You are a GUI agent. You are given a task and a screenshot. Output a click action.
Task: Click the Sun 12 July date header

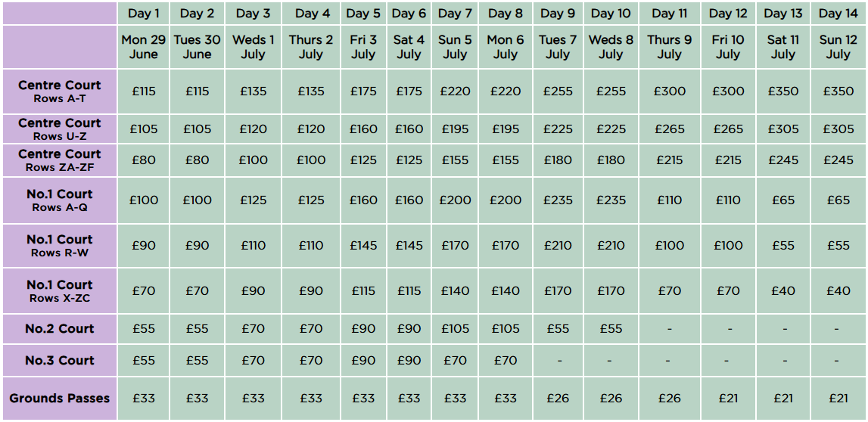pos(838,47)
